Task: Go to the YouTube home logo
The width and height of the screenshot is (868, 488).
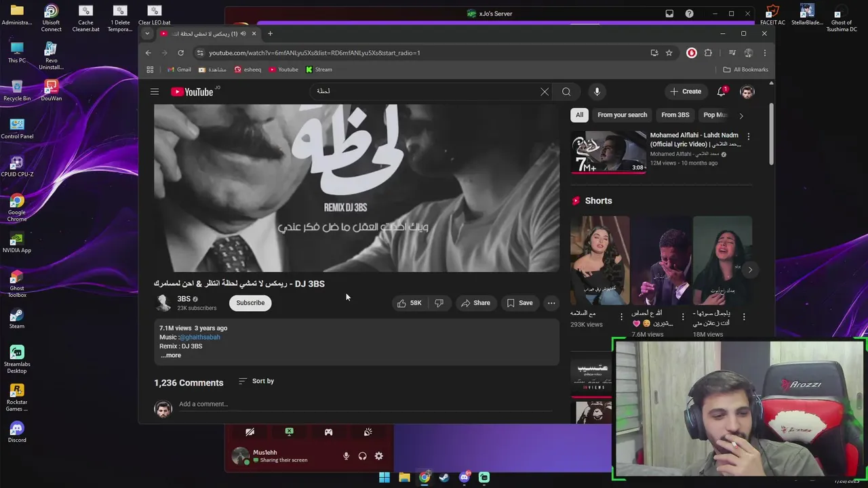Action: tap(193, 91)
